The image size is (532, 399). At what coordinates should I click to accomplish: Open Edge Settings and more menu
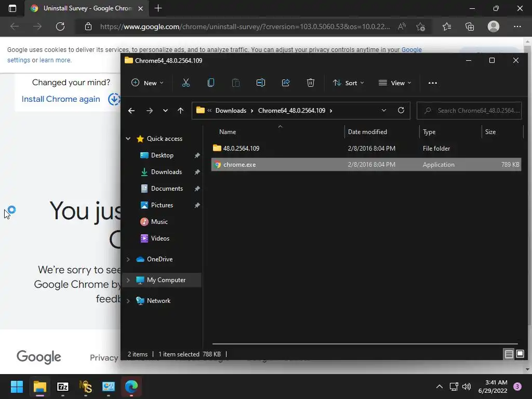tap(517, 26)
